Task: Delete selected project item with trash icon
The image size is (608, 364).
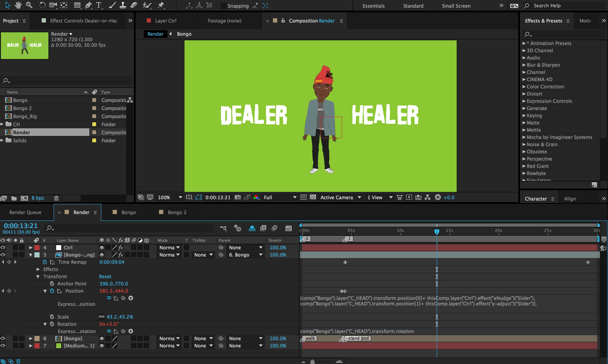Action: pyautogui.click(x=56, y=198)
